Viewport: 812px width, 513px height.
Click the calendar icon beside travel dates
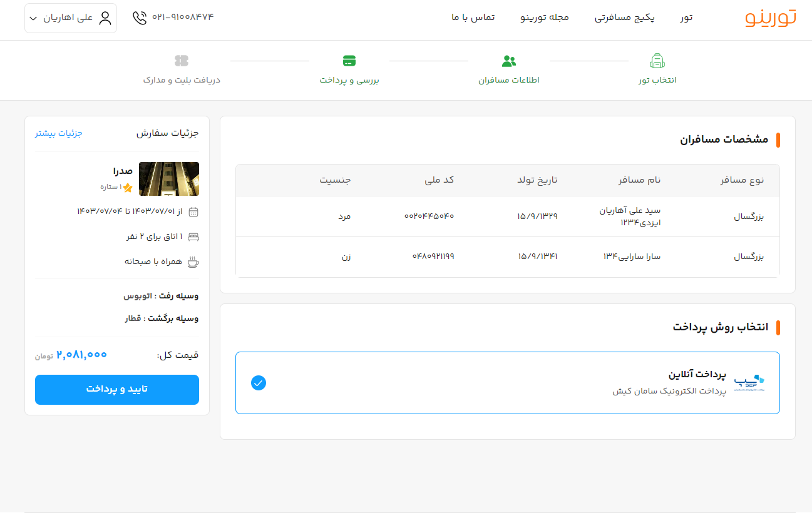coord(193,212)
